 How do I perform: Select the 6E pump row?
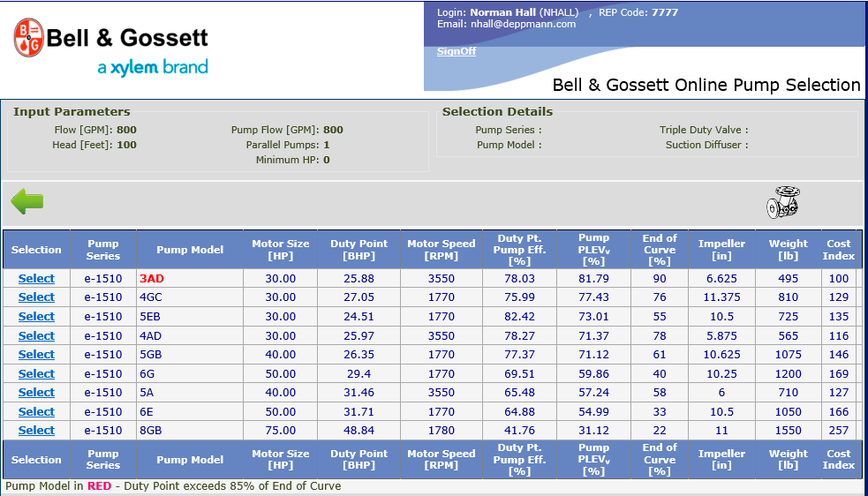tap(36, 412)
